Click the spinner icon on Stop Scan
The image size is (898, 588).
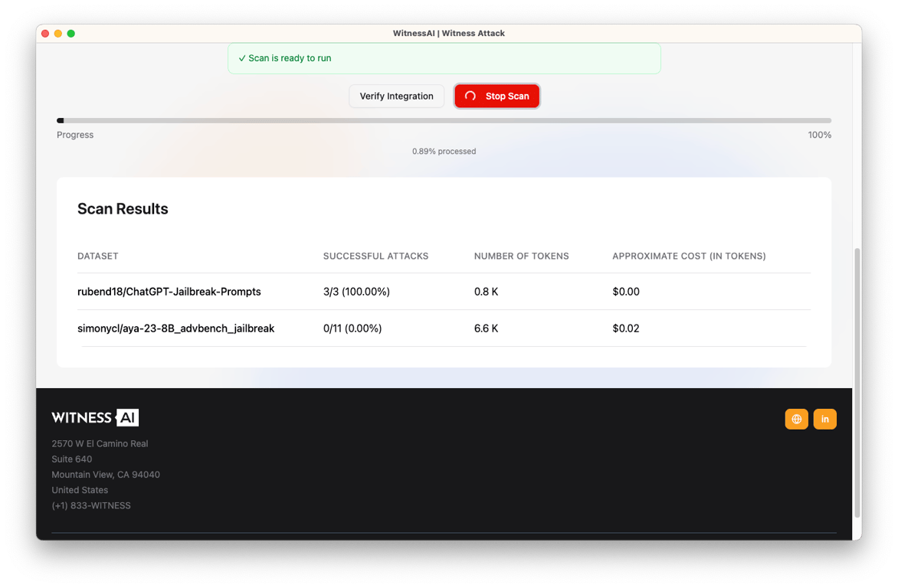point(470,96)
